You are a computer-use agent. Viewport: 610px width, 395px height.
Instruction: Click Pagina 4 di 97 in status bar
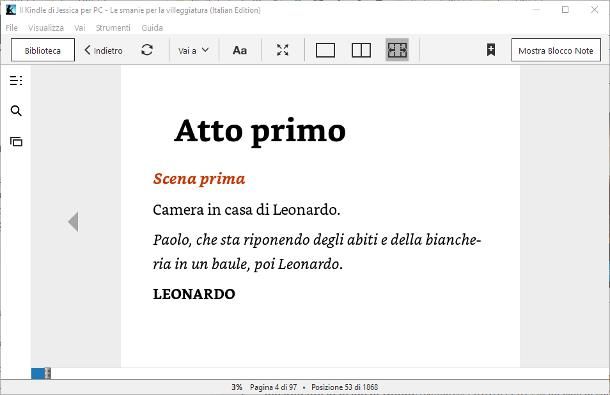[x=273, y=387]
